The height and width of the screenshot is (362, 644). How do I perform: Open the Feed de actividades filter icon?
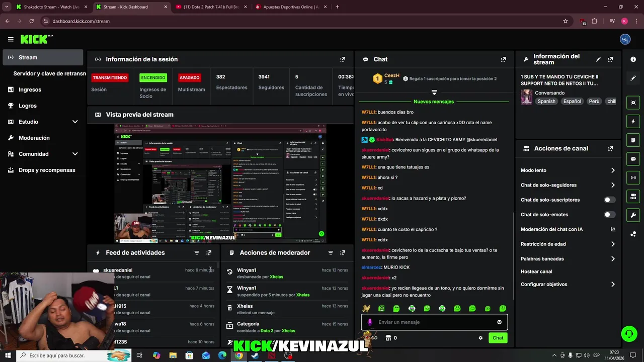[197, 253]
